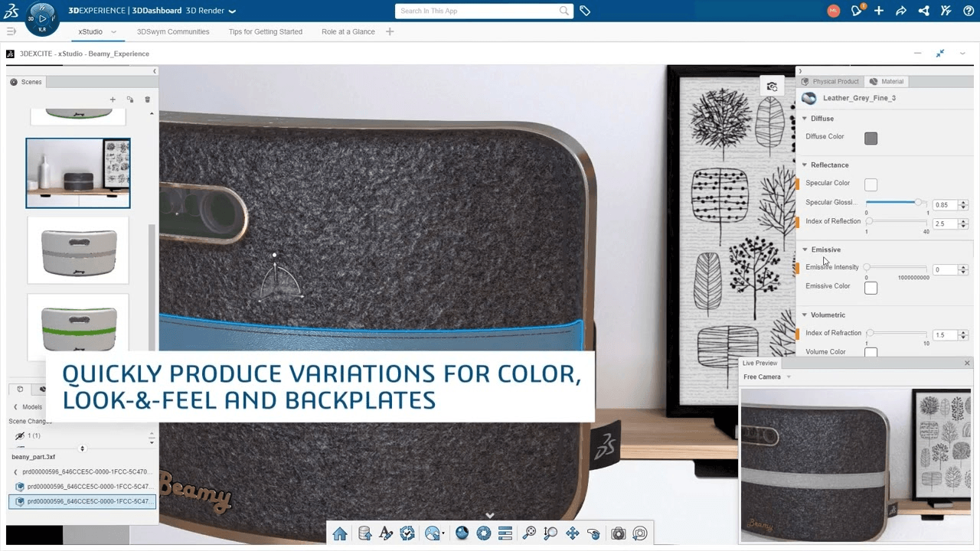Click the Models link in the left panel
The width and height of the screenshot is (980, 551).
31,406
